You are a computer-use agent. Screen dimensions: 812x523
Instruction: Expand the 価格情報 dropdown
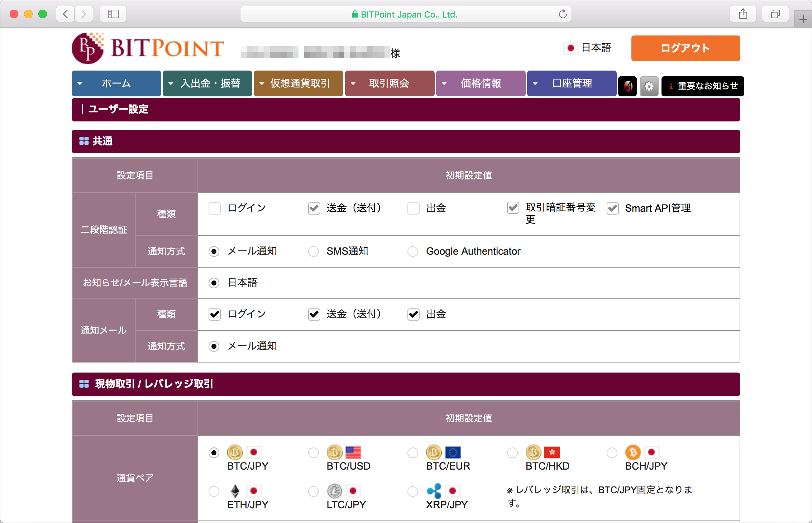point(481,83)
